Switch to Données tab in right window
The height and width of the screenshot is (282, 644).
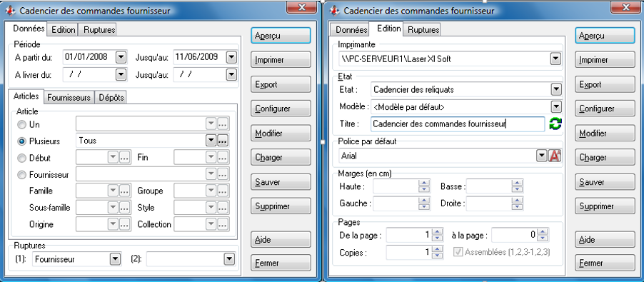[x=351, y=30]
